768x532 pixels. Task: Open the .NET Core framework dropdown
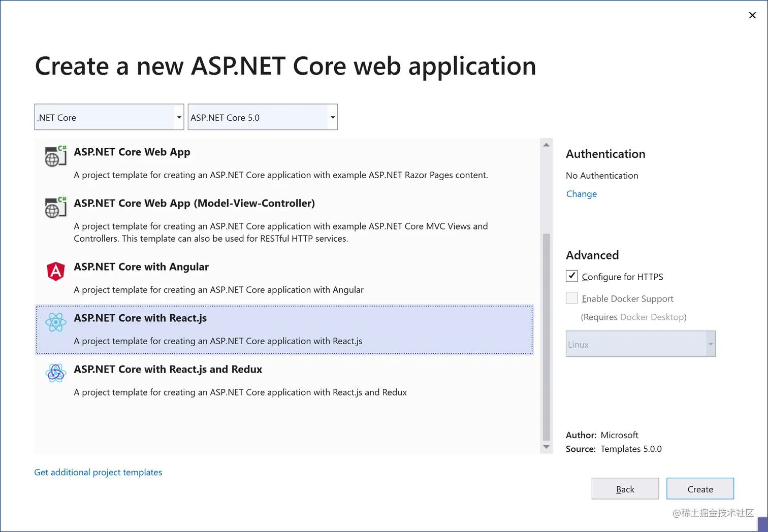[x=179, y=117]
